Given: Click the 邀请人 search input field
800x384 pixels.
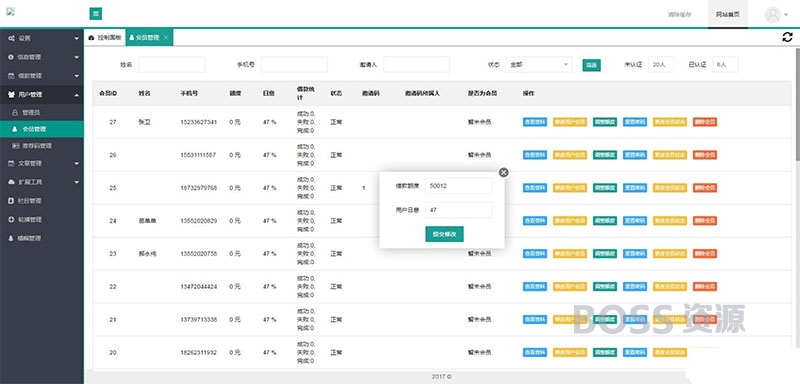Looking at the screenshot, I should tap(416, 65).
